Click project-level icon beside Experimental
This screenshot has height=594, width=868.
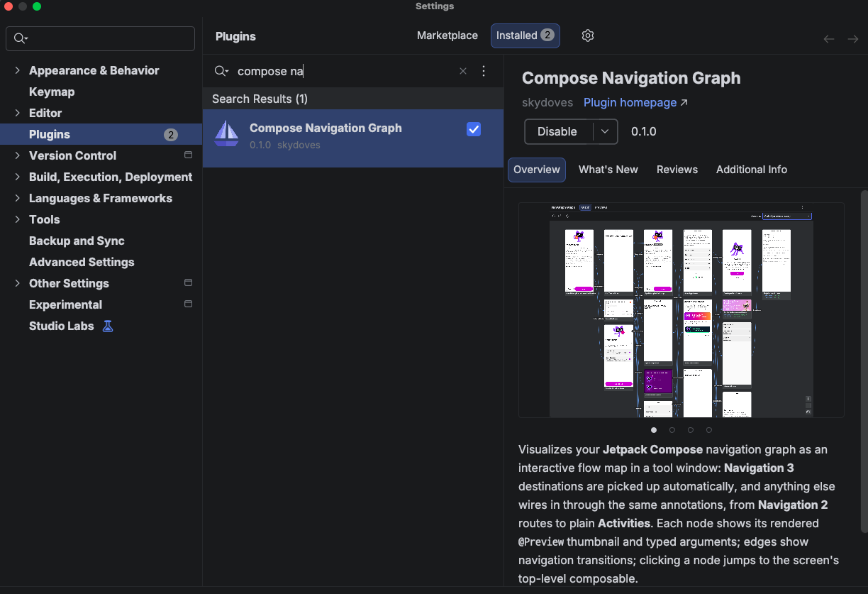coord(188,304)
